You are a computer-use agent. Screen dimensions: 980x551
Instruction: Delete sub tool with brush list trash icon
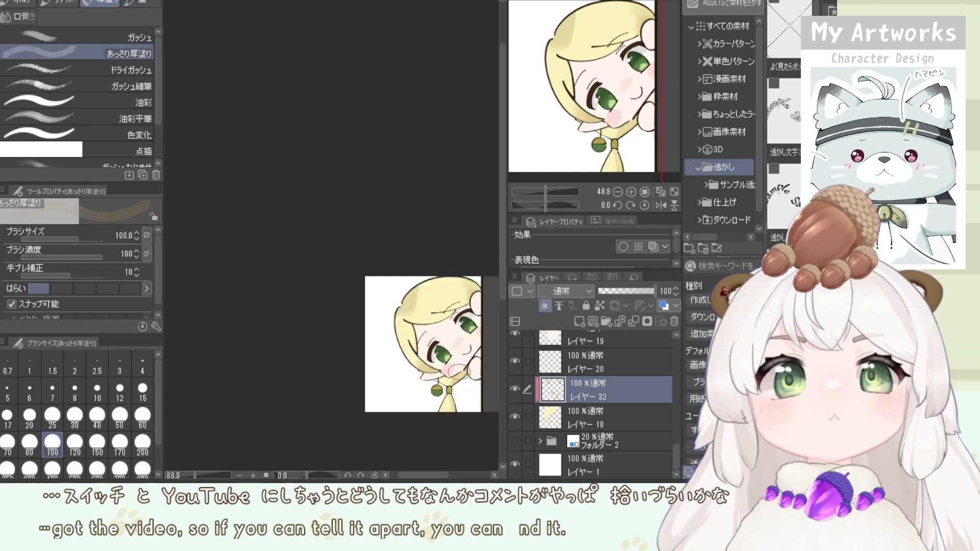pos(156,175)
